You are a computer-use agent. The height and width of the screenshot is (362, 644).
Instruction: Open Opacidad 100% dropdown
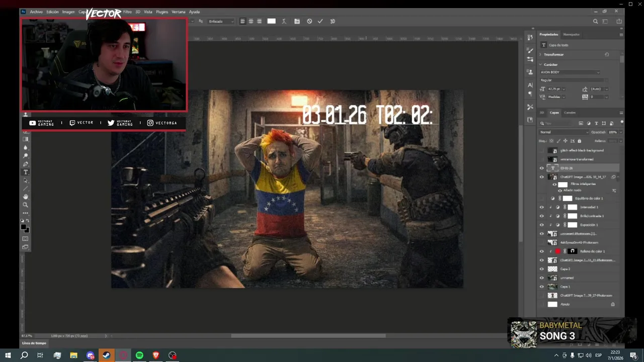click(x=620, y=132)
